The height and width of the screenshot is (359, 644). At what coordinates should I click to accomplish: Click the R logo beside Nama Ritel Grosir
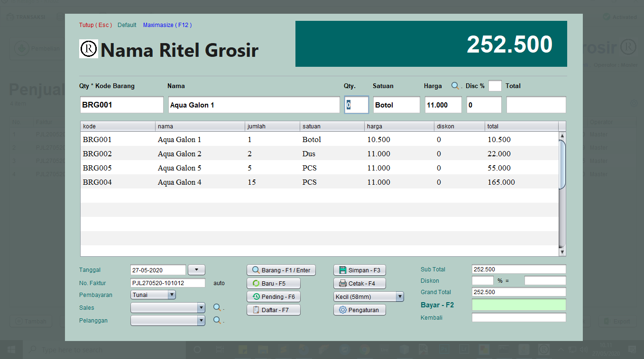coord(89,49)
